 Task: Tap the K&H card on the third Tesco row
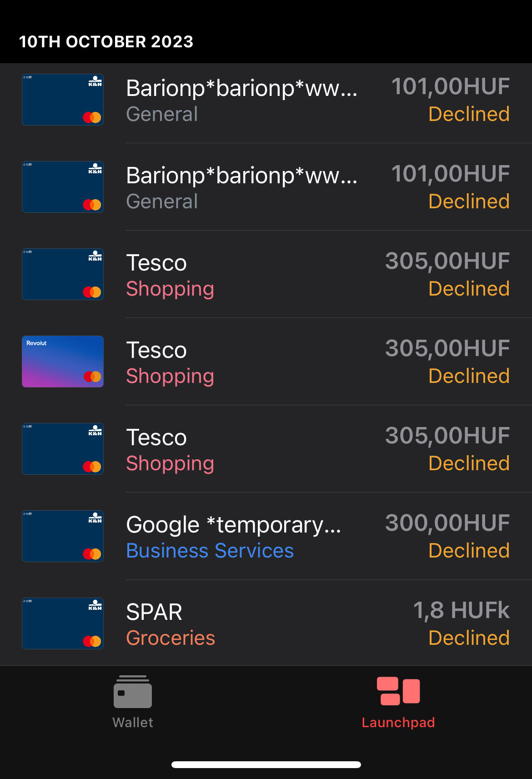(x=63, y=449)
